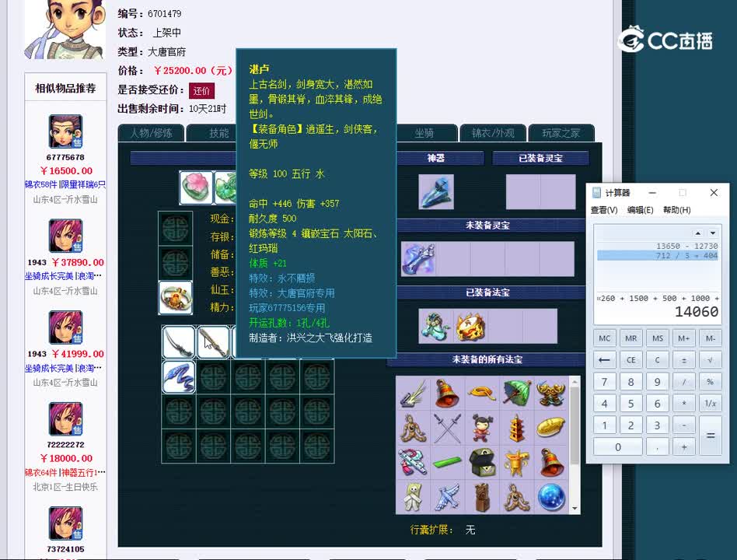Select the sword item under the cursor
This screenshot has width=737, height=560.
tap(213, 341)
